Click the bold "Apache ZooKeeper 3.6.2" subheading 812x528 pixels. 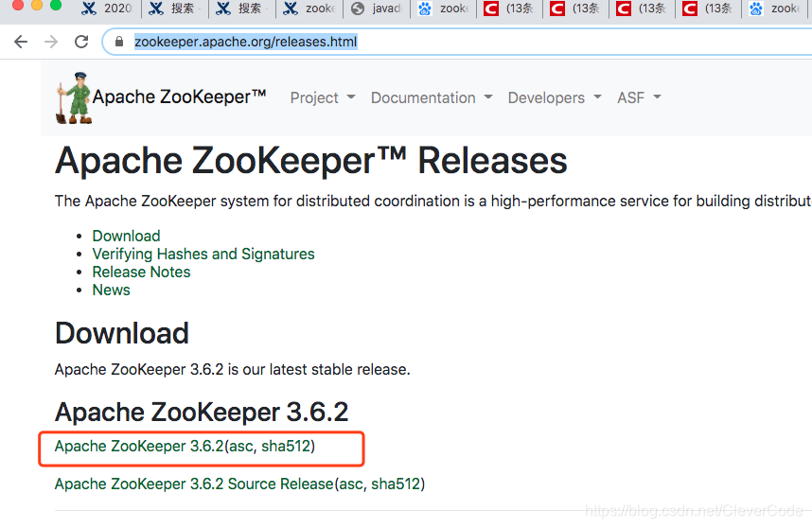[202, 412]
